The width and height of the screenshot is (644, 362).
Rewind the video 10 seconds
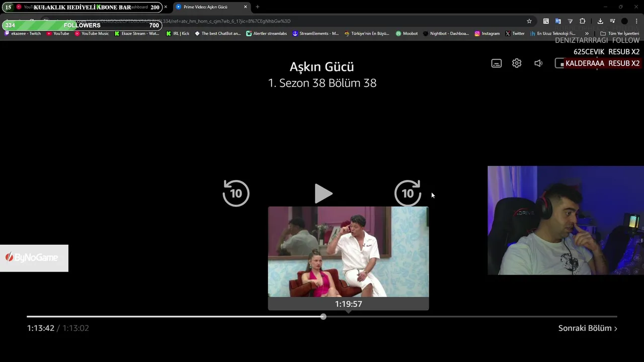pyautogui.click(x=236, y=193)
